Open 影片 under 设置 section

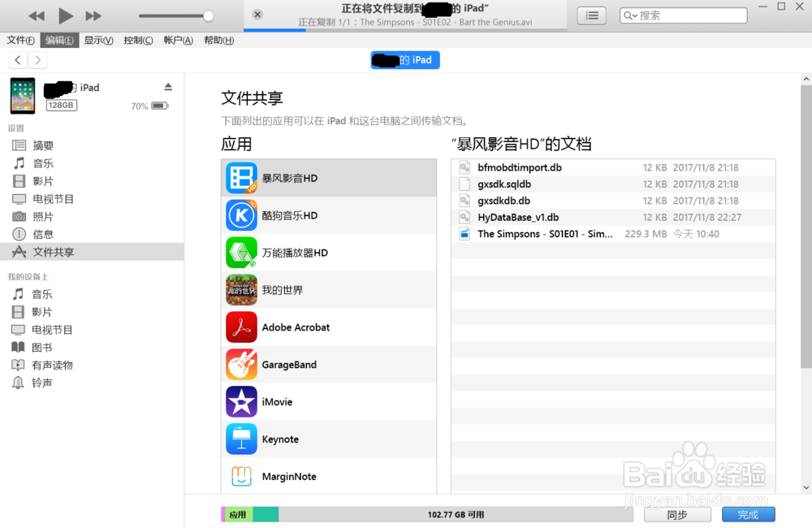93,181
